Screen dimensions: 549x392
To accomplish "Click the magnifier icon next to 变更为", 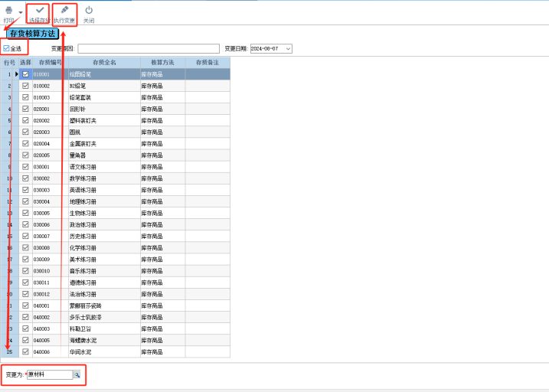I will 77,375.
